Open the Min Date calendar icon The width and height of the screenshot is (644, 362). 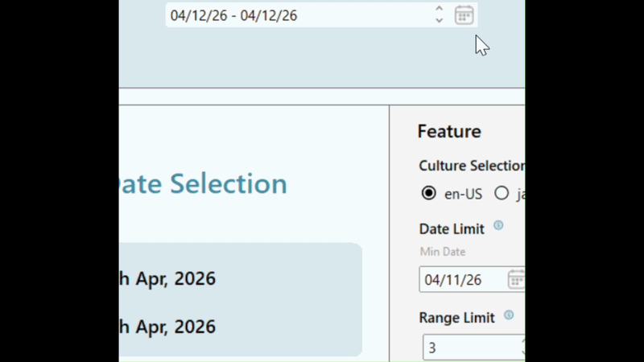pyautogui.click(x=516, y=279)
